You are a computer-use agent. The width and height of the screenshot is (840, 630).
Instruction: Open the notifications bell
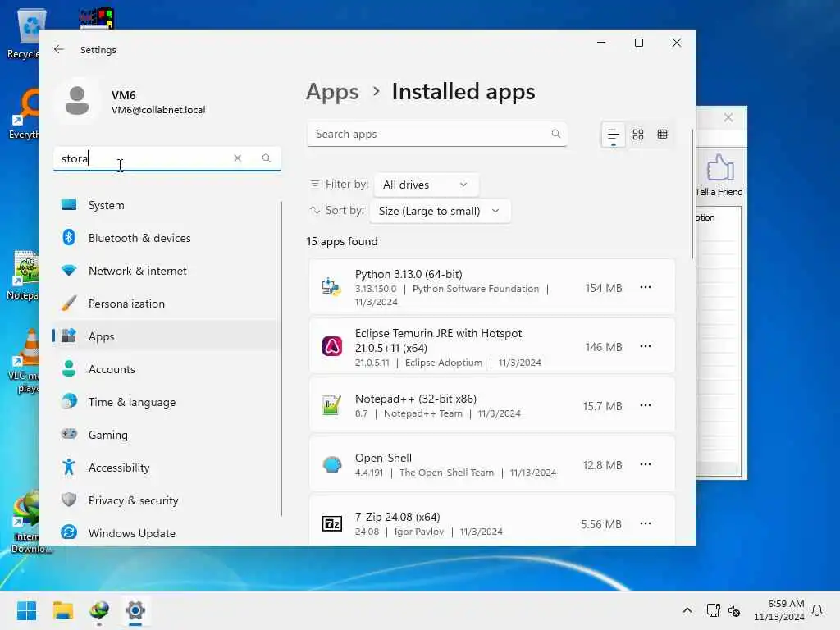click(x=817, y=610)
